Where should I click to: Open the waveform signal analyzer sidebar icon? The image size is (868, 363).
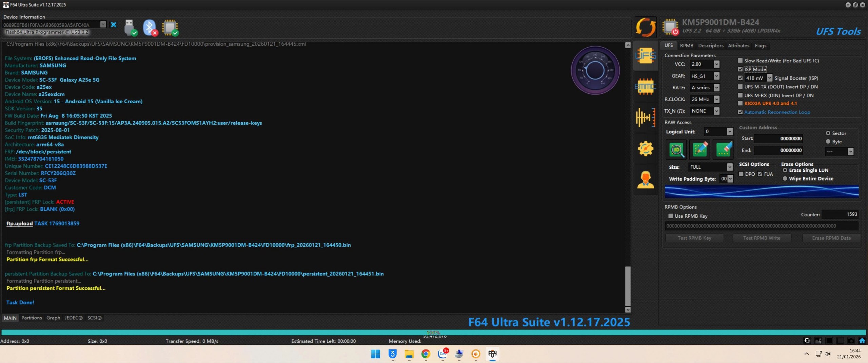coord(645,118)
